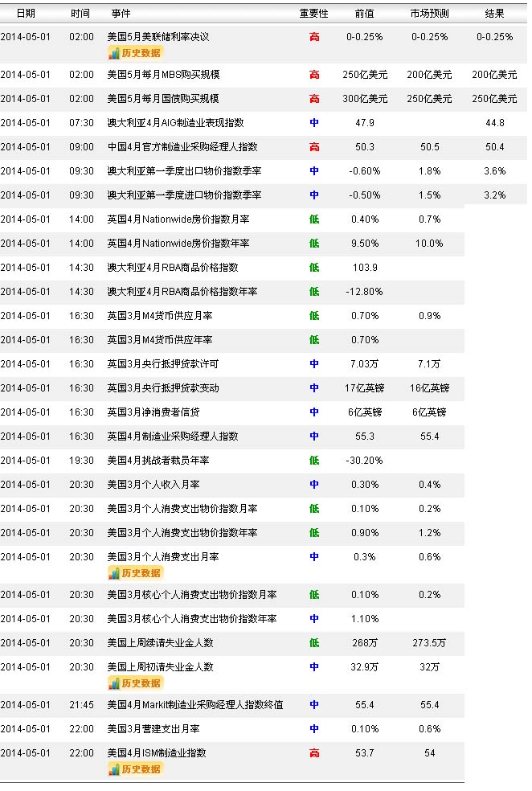This screenshot has height=791, width=532.
Task: Select event 英国4月Nationwide房价指数月率
Action: click(178, 219)
